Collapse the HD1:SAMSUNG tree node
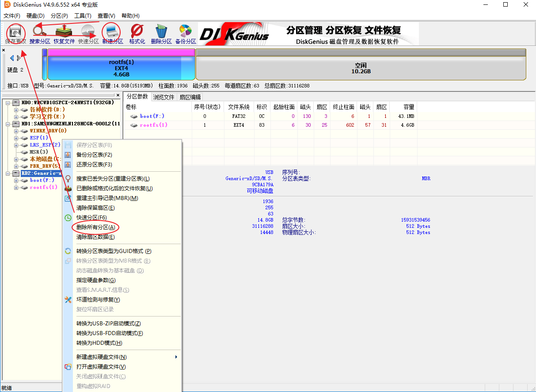Image resolution: width=536 pixels, height=392 pixels. [8, 124]
